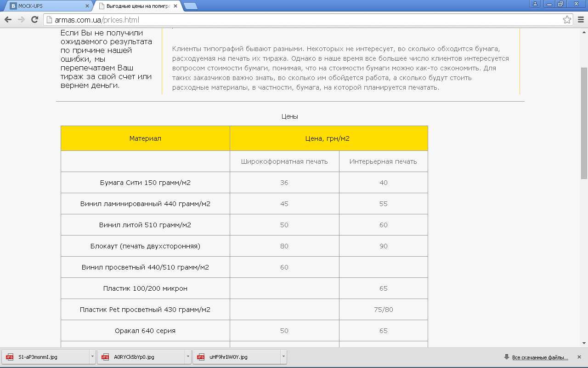Click Широкоформатная печать column heading
The height and width of the screenshot is (368, 588).
pyautogui.click(x=284, y=161)
